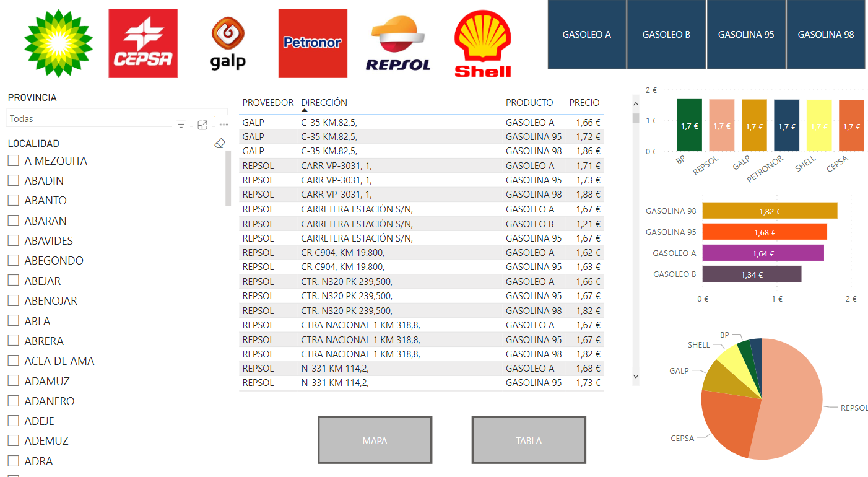Tick the ABANTO checkbox

13,200
